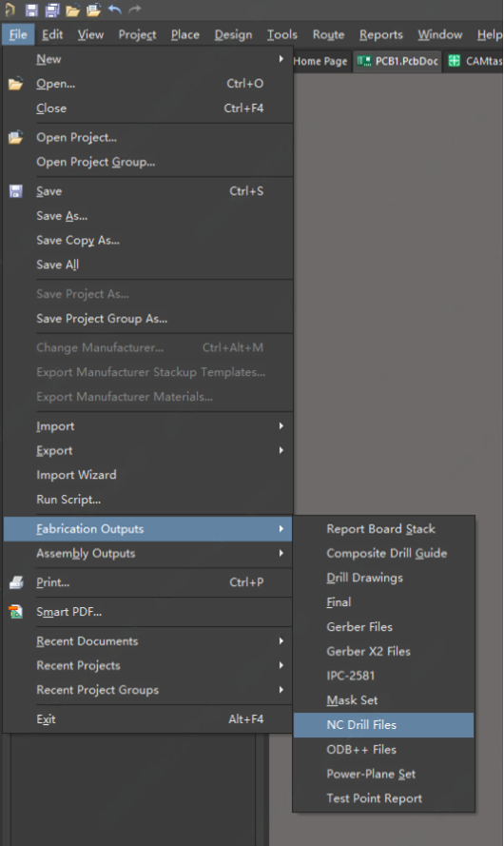Open the Place menu
Screen dimensions: 504x846
click(x=185, y=34)
